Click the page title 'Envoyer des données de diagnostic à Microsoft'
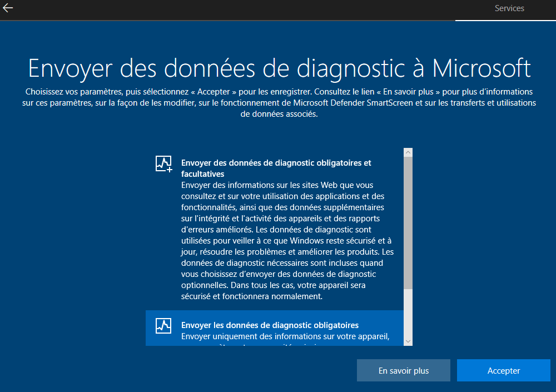Image resolution: width=556 pixels, height=392 pixels. click(x=279, y=68)
